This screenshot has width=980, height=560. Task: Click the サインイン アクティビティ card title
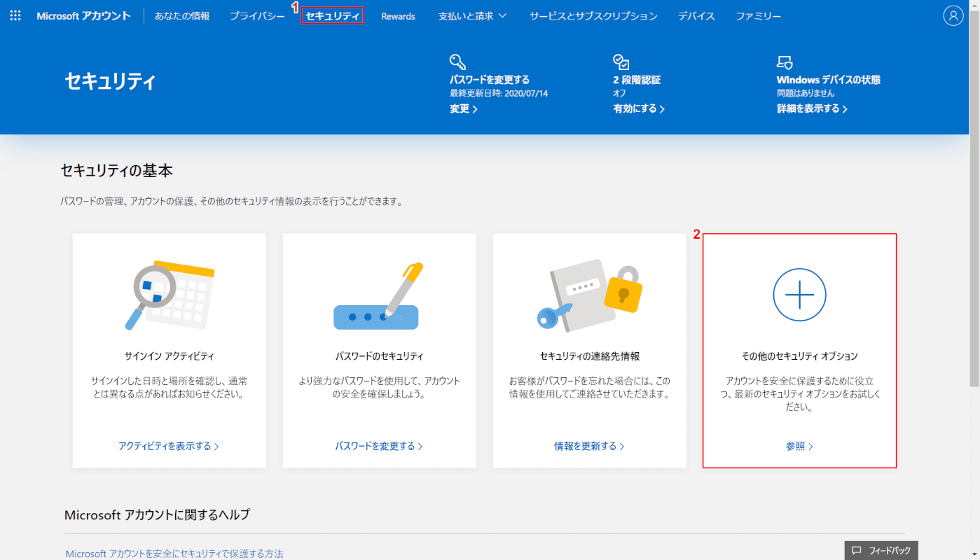pyautogui.click(x=169, y=356)
